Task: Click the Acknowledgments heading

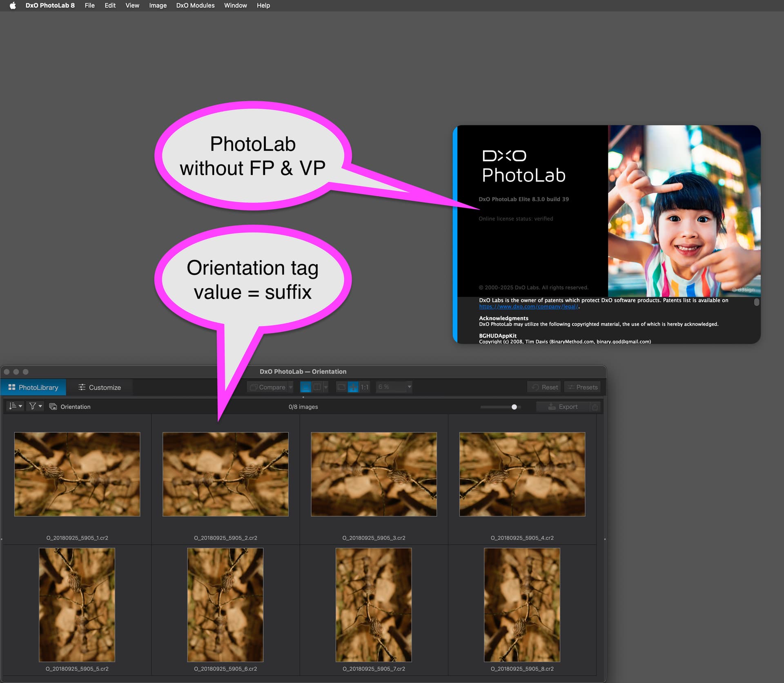Action: click(x=503, y=318)
